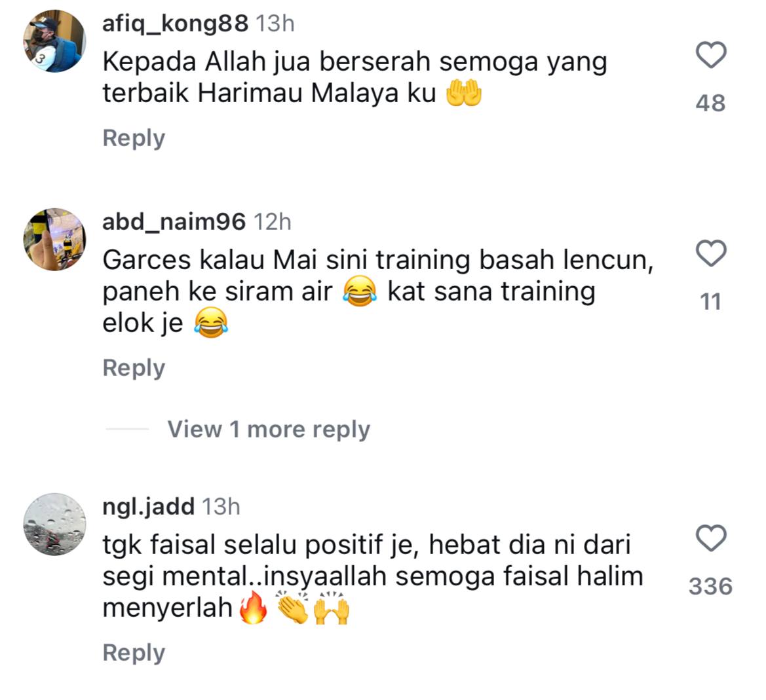The height and width of the screenshot is (700, 766).
Task: Click the 11 likes count
Action: 711,302
